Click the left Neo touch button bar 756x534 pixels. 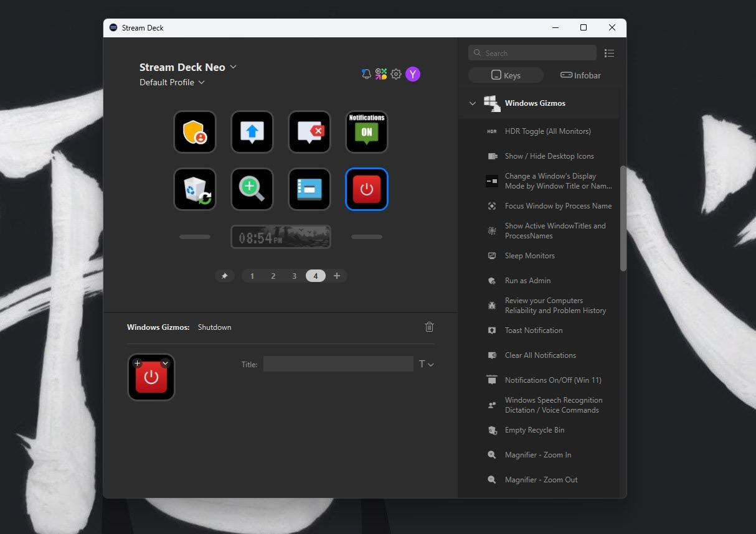(195, 237)
